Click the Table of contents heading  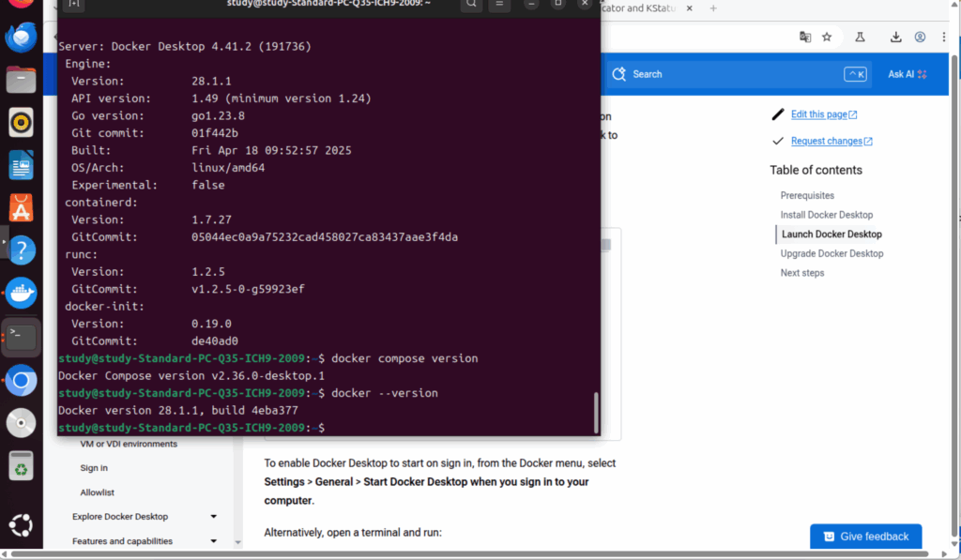[x=816, y=171]
